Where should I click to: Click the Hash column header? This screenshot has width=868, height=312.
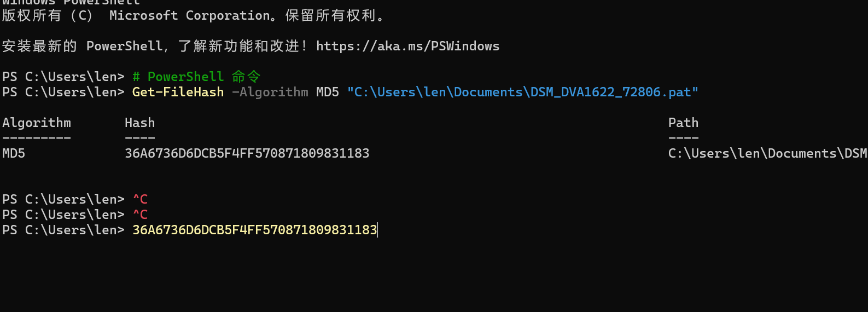139,123
